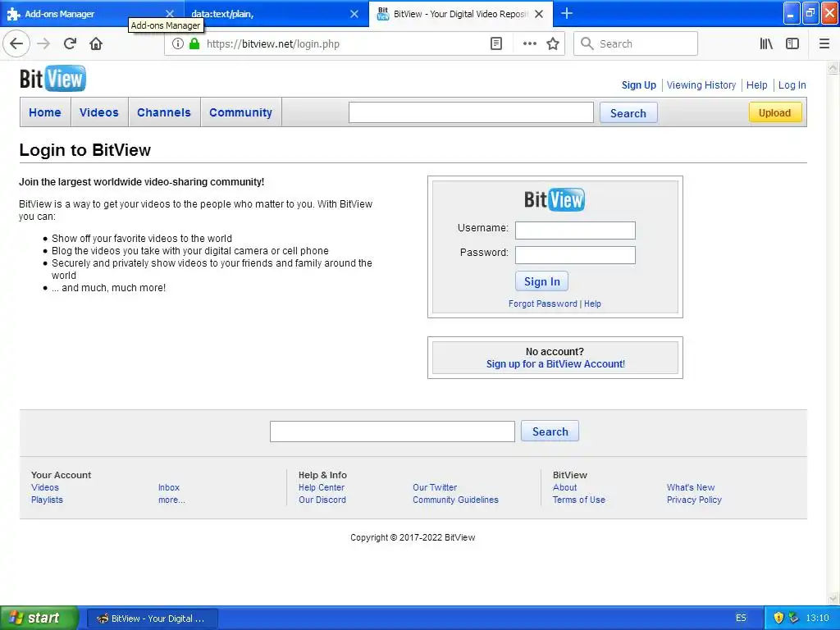
Task: Focus the Firefox toolbar Search box
Action: (636, 44)
